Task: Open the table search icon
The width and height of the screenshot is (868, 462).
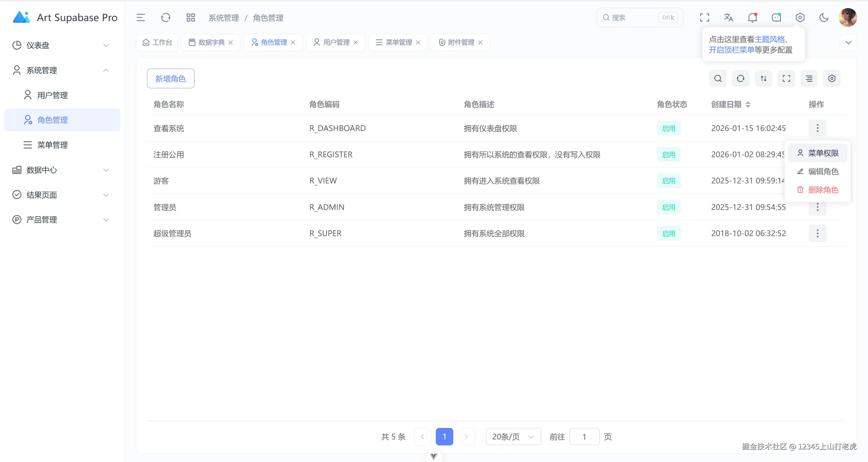Action: (718, 78)
